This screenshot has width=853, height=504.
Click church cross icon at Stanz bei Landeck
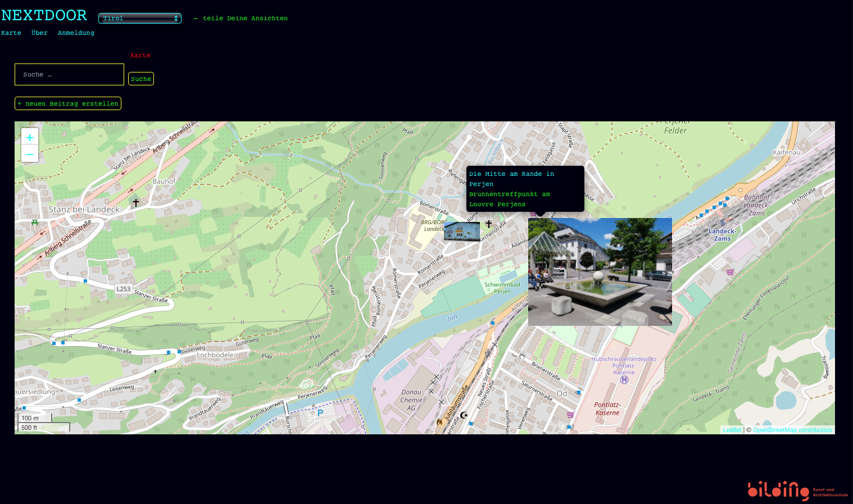coord(135,202)
